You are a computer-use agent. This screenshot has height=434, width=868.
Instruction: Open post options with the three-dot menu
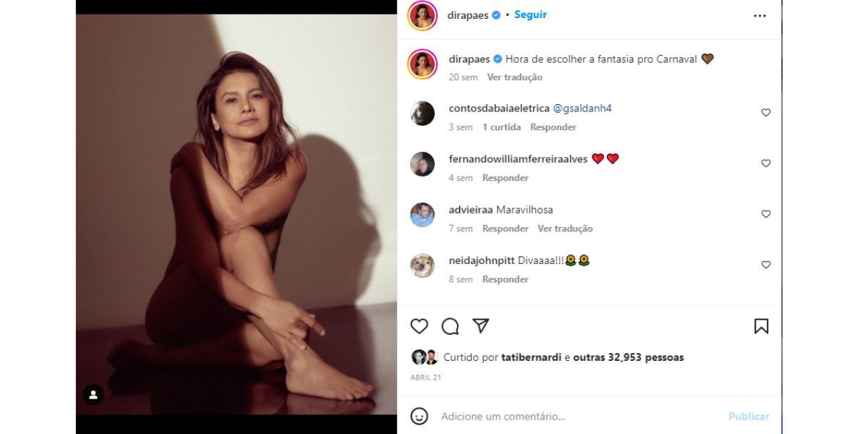pos(759,14)
